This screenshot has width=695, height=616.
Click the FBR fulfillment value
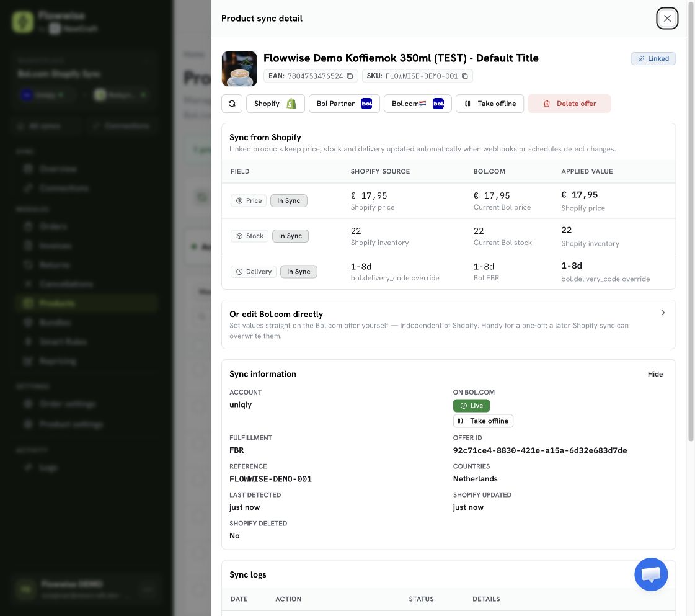point(237,450)
